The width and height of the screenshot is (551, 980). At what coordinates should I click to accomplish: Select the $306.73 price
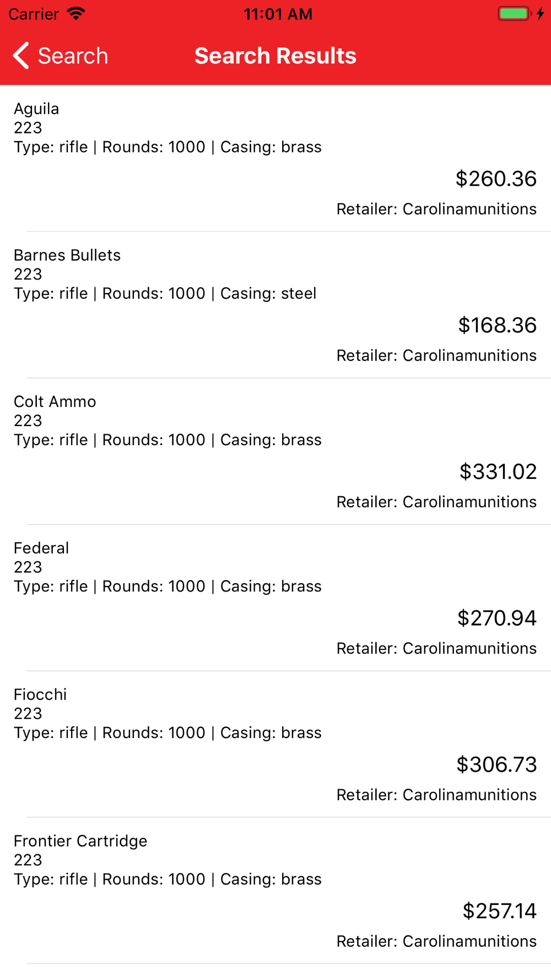click(496, 764)
